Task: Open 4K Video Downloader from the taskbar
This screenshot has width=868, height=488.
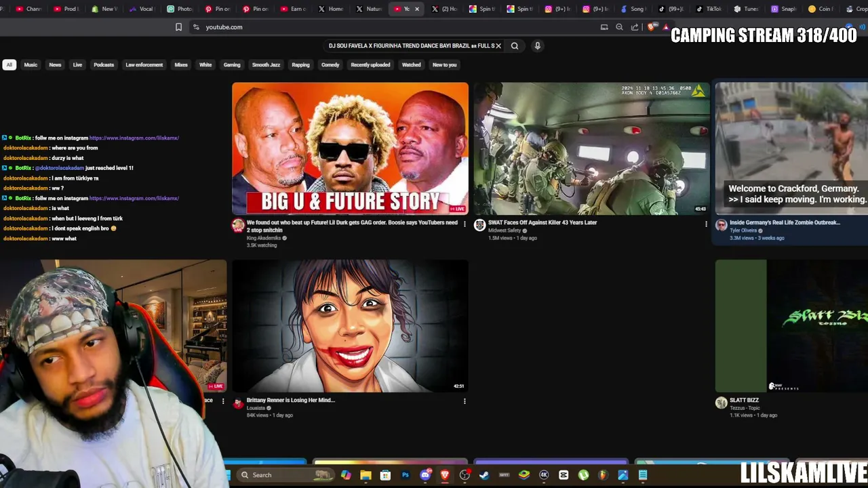Action: tap(544, 475)
